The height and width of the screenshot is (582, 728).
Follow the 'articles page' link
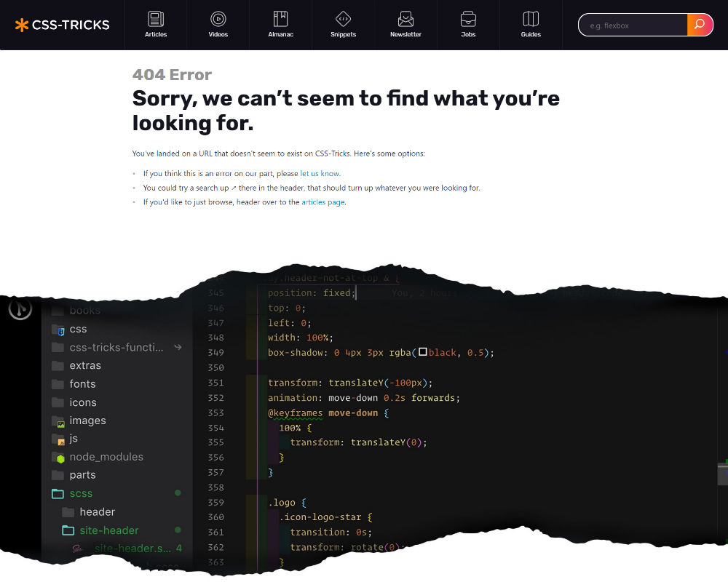coord(323,202)
